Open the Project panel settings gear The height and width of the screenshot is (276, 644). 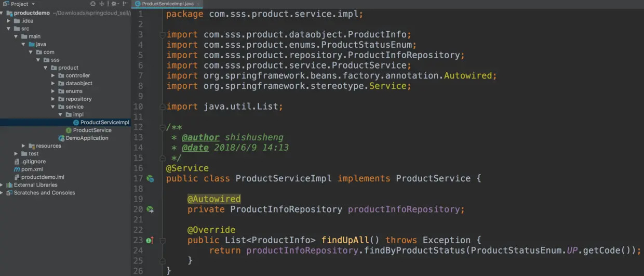pos(114,4)
